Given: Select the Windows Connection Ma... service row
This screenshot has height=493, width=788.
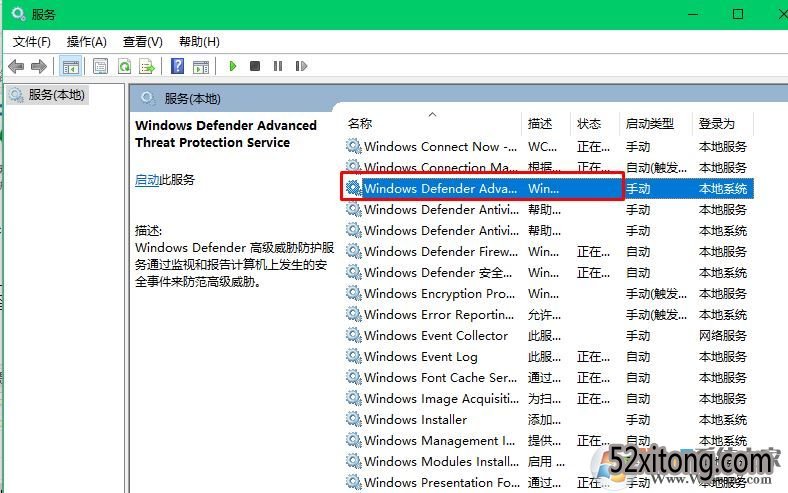Looking at the screenshot, I should tap(549, 167).
